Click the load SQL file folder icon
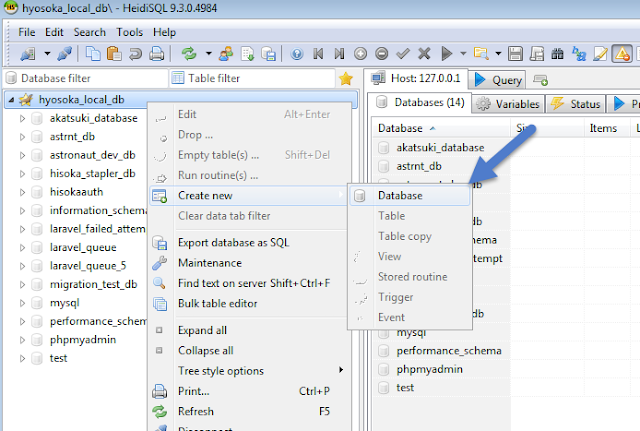 tap(481, 54)
